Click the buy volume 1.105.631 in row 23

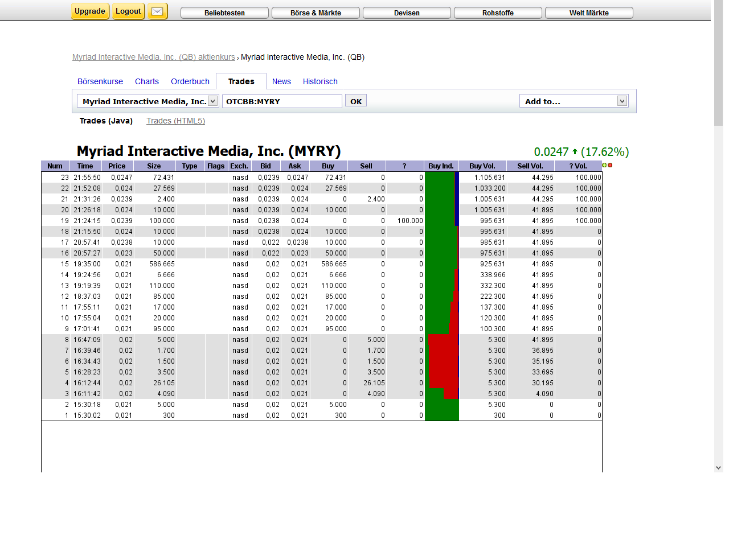(490, 178)
